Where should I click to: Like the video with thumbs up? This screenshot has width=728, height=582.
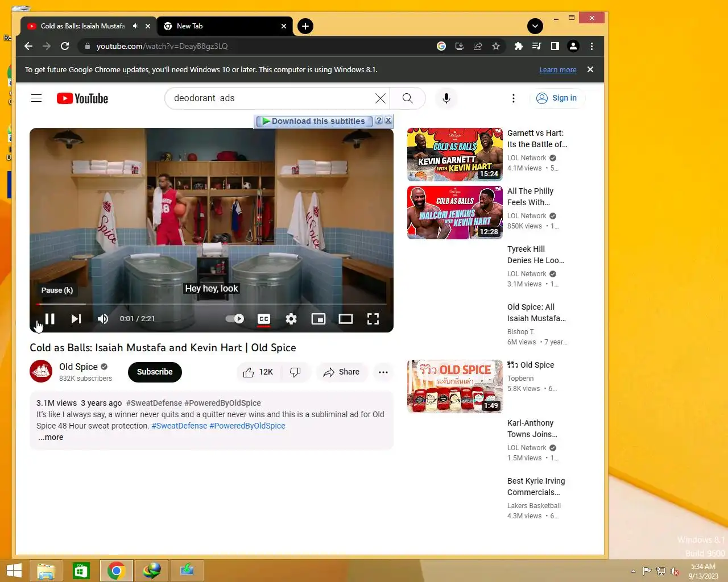[x=258, y=372]
